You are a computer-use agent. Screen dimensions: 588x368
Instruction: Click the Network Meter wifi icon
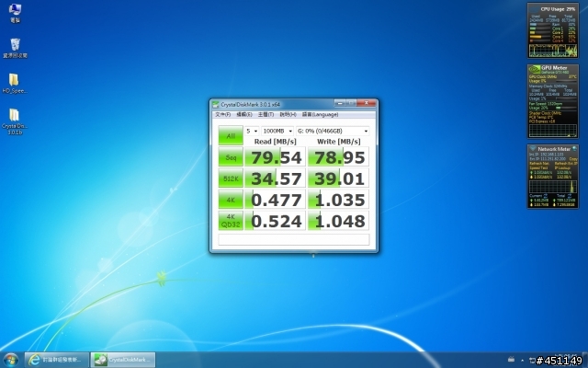click(x=533, y=149)
